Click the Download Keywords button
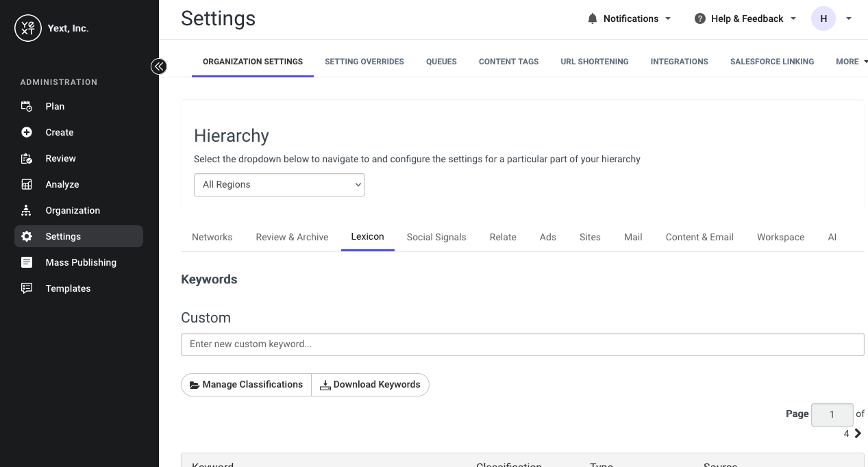 [x=371, y=385]
